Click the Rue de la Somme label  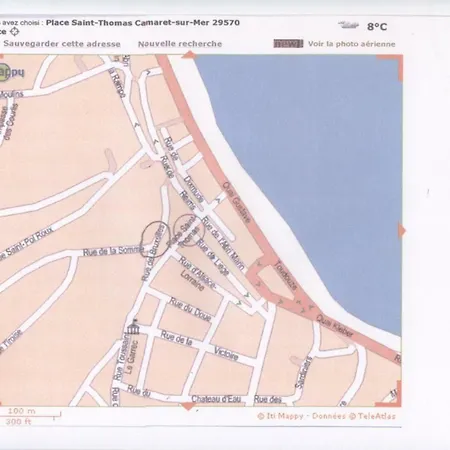click(x=113, y=251)
